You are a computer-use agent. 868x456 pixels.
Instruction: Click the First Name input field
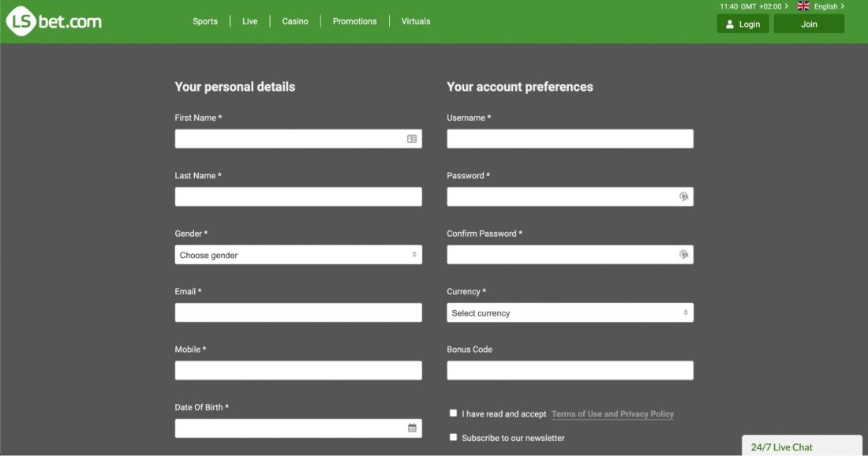click(x=298, y=139)
